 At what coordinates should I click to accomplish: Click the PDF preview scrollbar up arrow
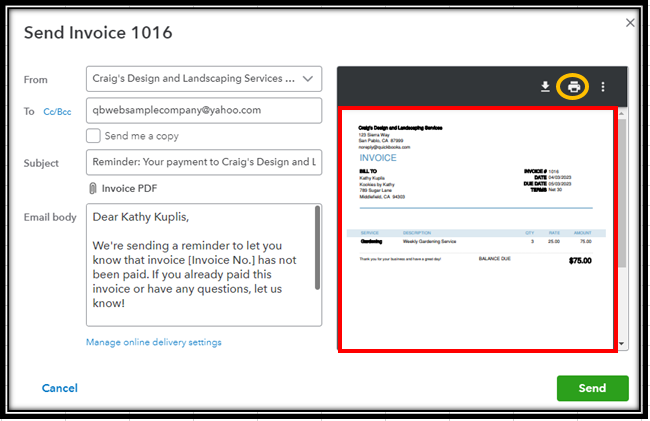tap(623, 111)
